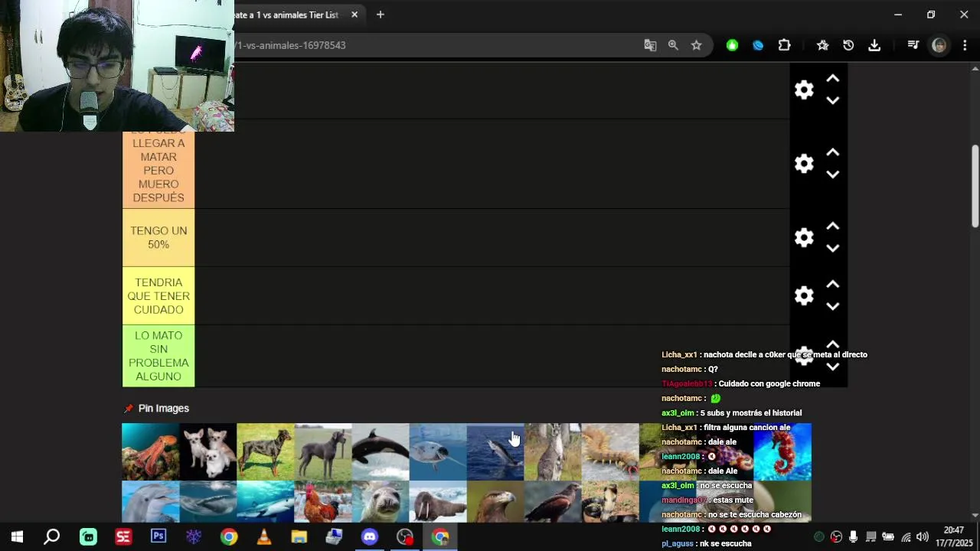This screenshot has width=980, height=551.
Task: Open the Windows Start menu
Action: pos(17,537)
